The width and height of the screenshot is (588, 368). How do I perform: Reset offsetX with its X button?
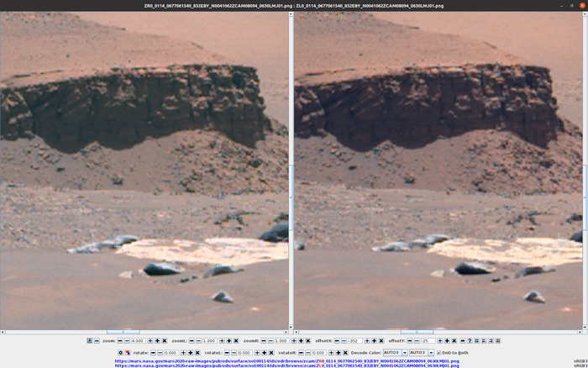(x=381, y=341)
